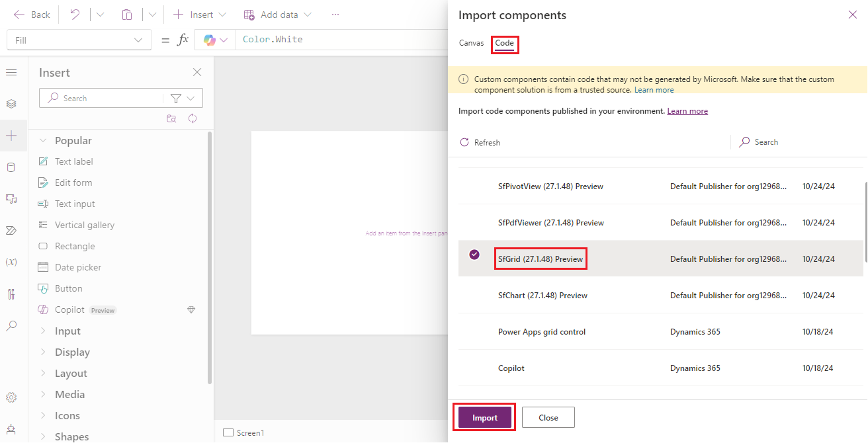Switch to the Canvas tab

coord(471,43)
